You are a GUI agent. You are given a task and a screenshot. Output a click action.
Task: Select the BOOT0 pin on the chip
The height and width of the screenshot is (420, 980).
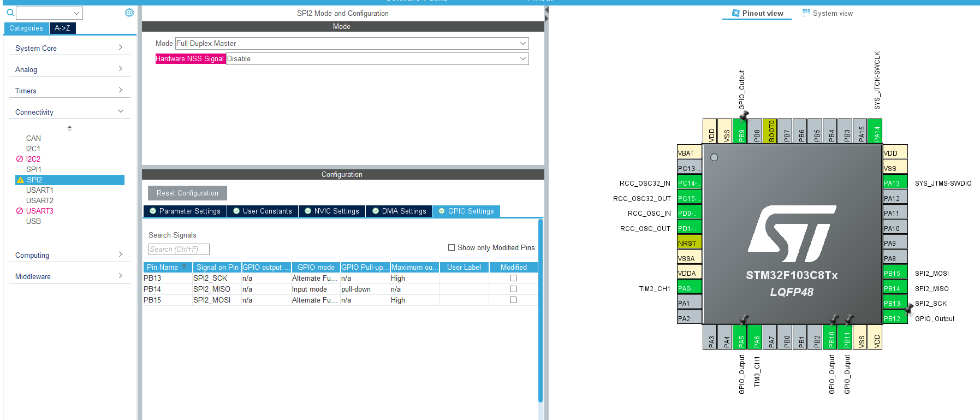coord(770,131)
